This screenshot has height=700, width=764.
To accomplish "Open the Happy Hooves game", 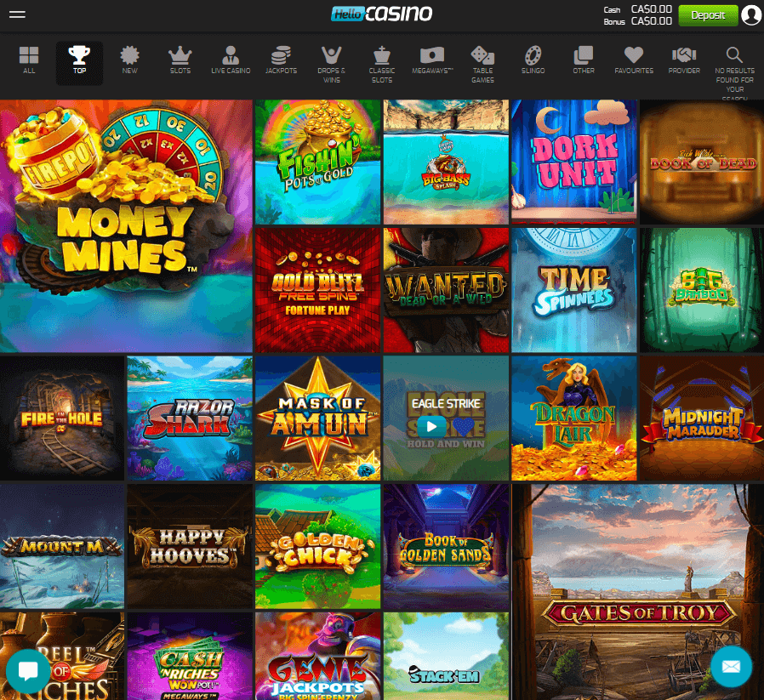I will coord(190,547).
